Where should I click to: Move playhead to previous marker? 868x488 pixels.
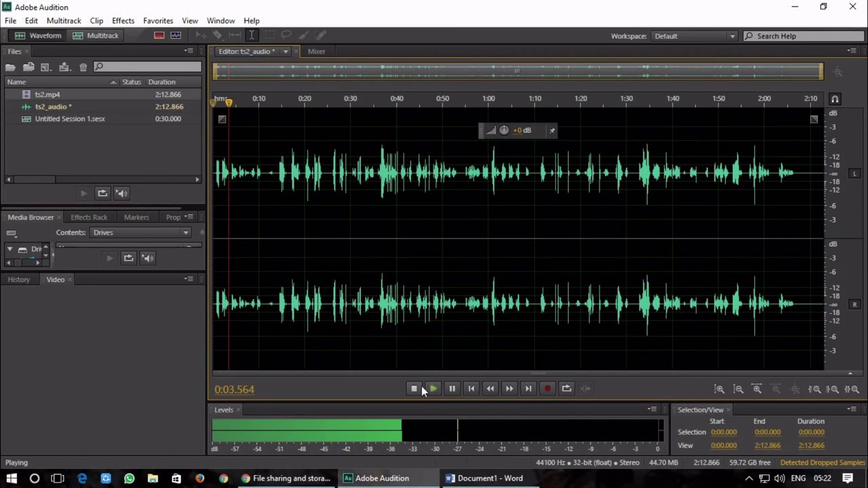pos(471,388)
